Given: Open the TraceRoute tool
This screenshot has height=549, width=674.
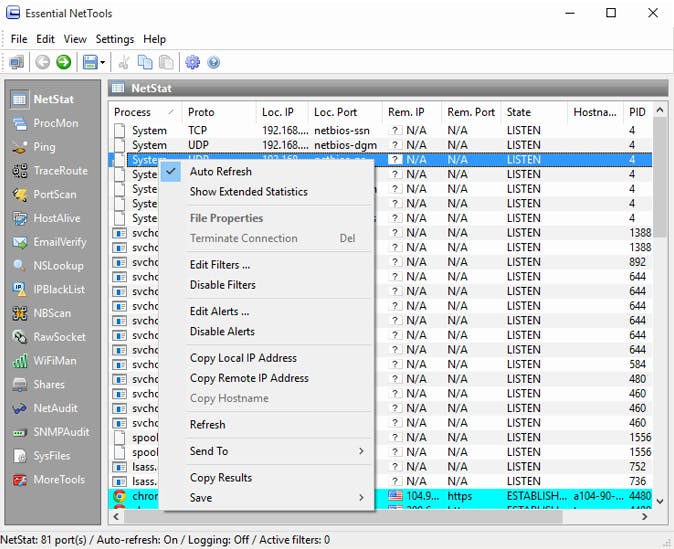Looking at the screenshot, I should pos(50,171).
